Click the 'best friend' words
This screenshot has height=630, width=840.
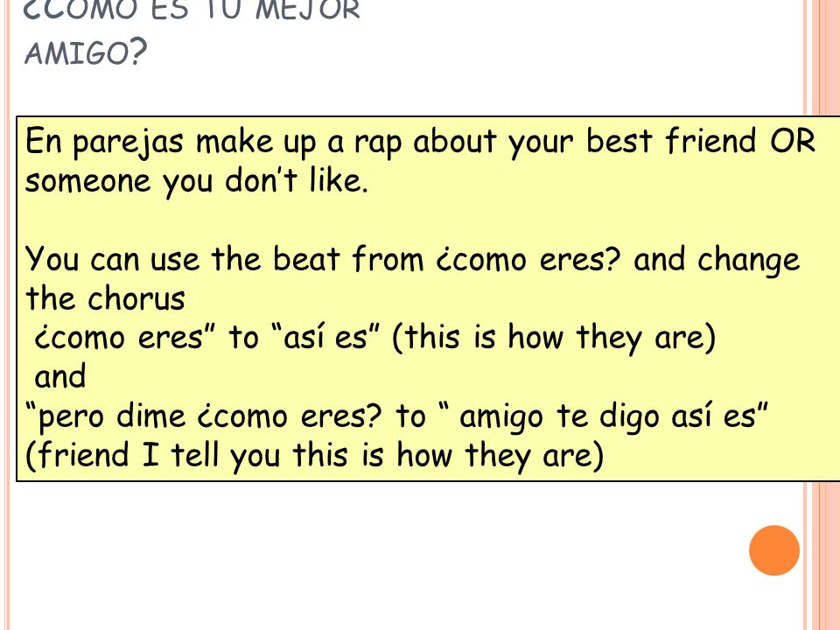click(673, 141)
